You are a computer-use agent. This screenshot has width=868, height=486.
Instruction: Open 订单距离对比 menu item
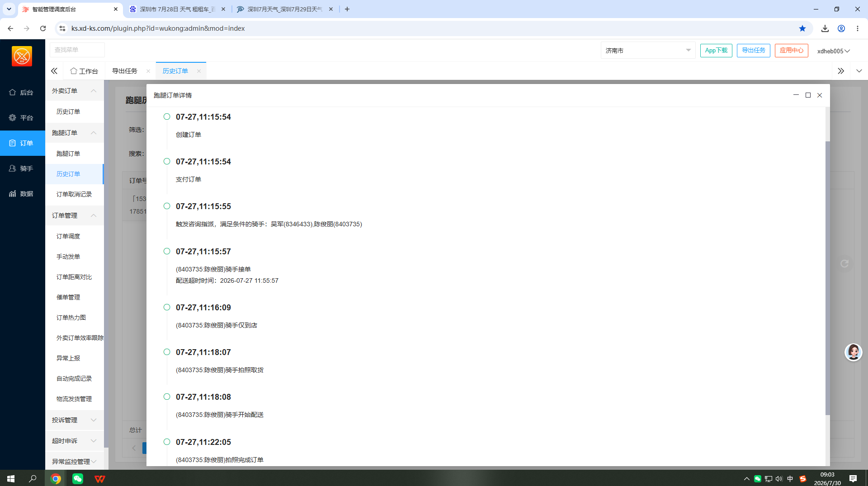click(75, 277)
